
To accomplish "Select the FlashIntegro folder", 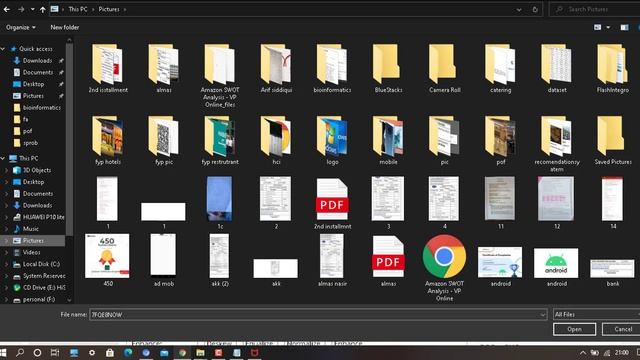I will click(x=613, y=69).
